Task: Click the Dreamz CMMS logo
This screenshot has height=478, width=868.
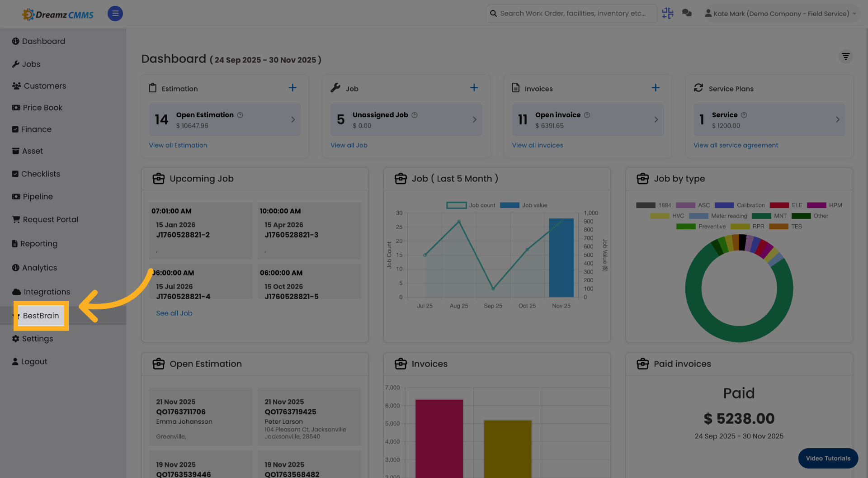Action: pos(58,14)
